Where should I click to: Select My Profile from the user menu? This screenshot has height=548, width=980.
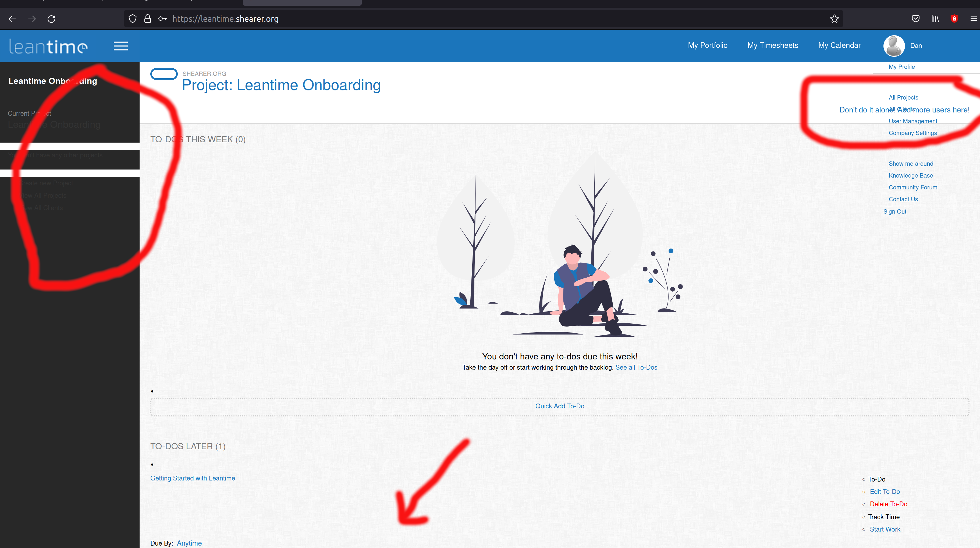(902, 67)
